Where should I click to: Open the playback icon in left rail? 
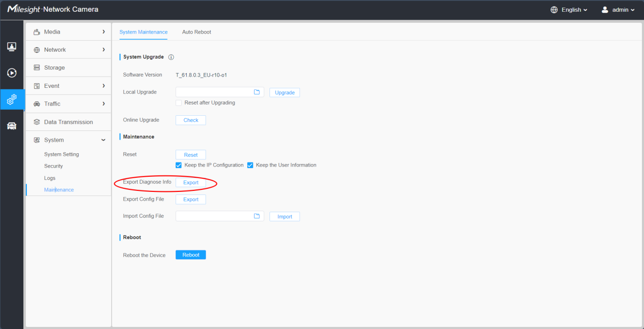12,73
